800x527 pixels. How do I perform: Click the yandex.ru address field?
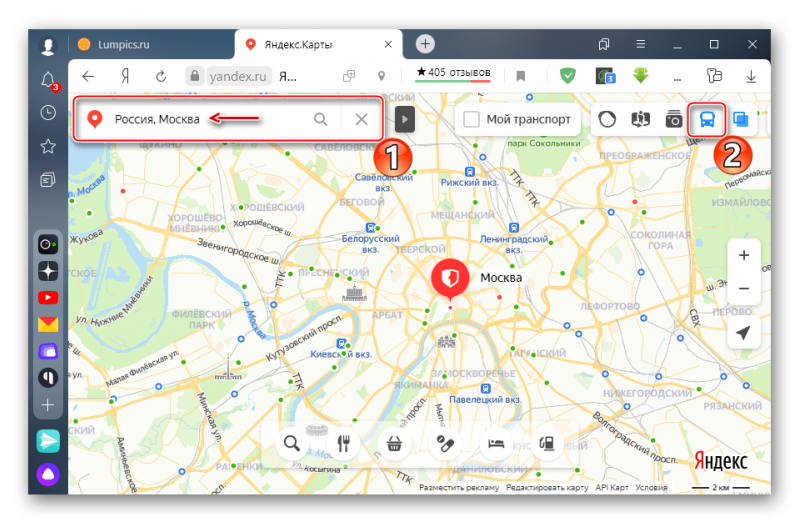(238, 77)
